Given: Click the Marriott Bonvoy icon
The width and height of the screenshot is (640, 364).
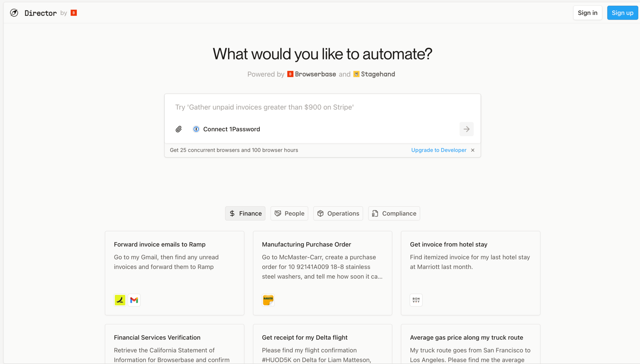Looking at the screenshot, I should tap(416, 300).
